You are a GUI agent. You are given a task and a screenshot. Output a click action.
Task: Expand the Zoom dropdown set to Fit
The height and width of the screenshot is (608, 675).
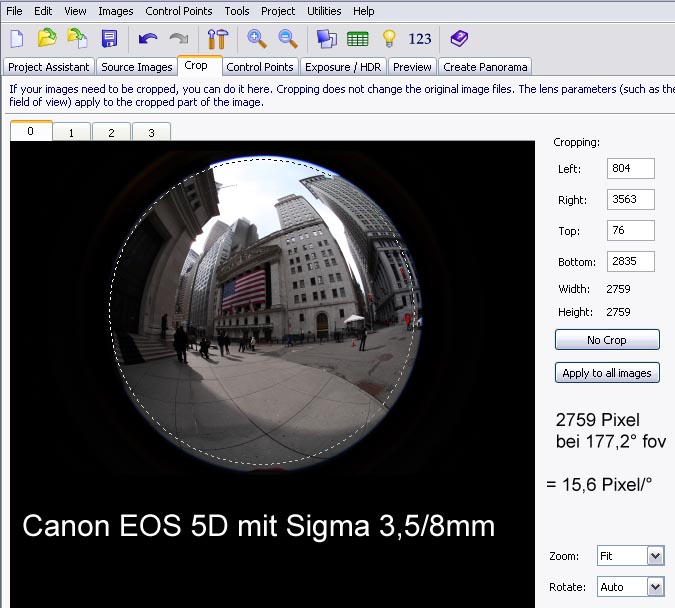pos(655,555)
